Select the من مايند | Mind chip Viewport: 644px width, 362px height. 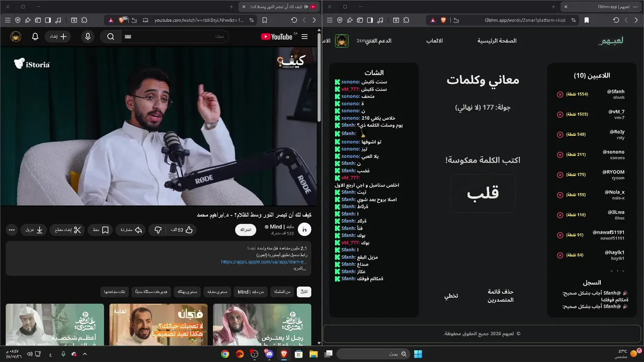pyautogui.click(x=251, y=292)
